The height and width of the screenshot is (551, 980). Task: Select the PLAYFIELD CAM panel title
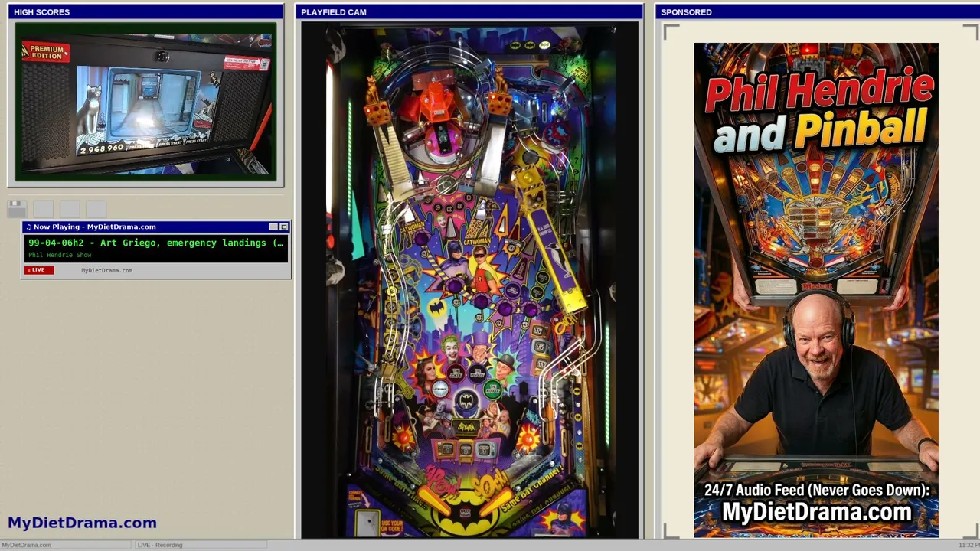click(x=334, y=12)
